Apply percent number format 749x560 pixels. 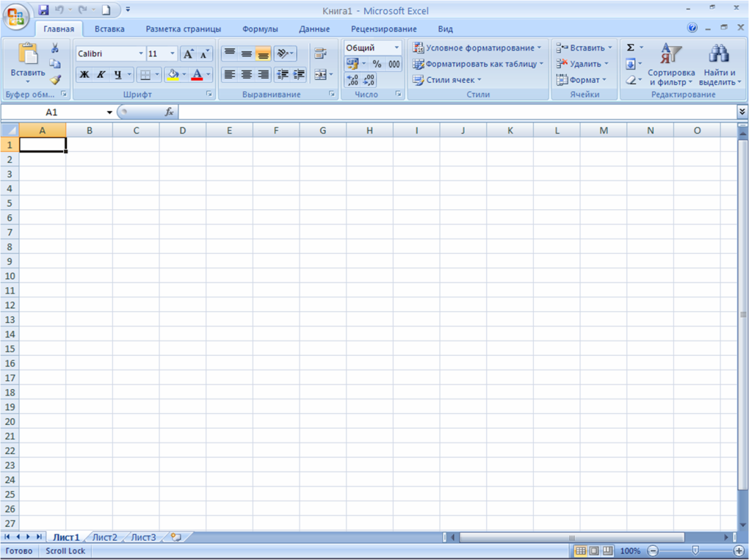pos(377,64)
